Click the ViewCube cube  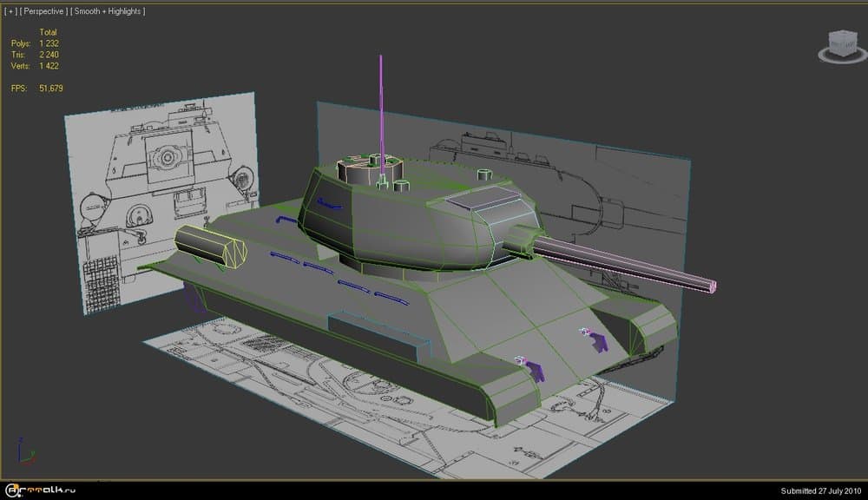tap(841, 43)
